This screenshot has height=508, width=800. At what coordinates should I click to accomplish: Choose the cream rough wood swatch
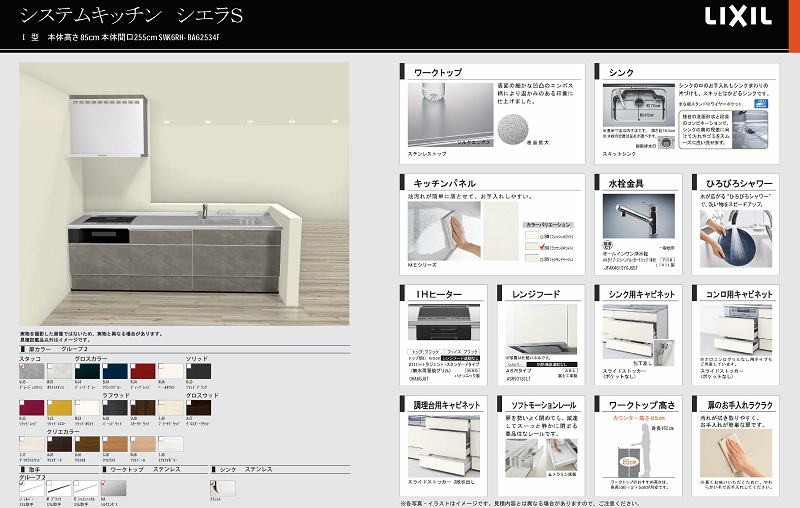click(170, 408)
